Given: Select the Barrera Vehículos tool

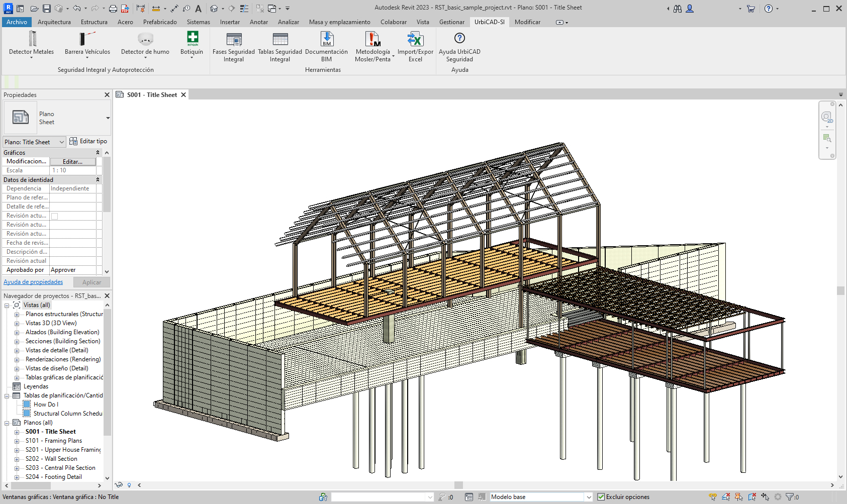Looking at the screenshot, I should click(x=87, y=39).
